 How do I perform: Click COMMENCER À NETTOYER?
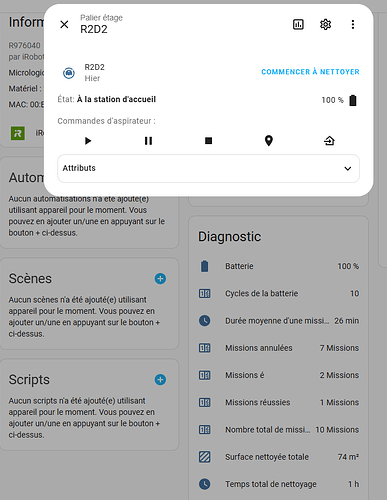click(310, 72)
